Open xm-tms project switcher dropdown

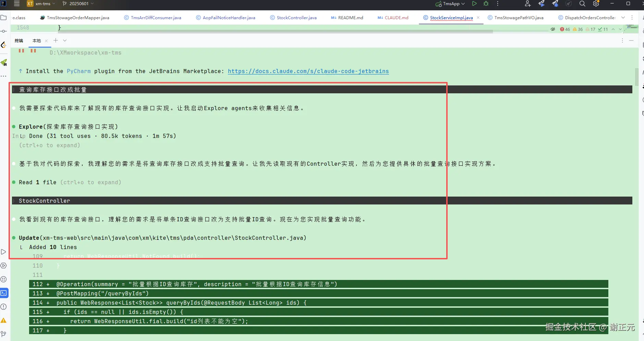pyautogui.click(x=41, y=4)
